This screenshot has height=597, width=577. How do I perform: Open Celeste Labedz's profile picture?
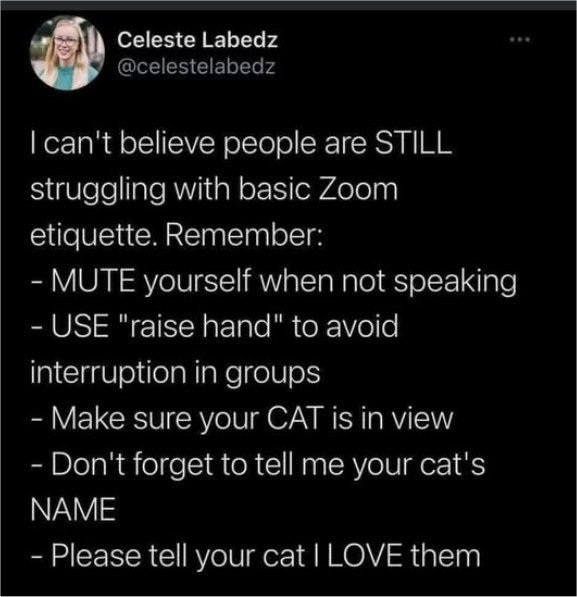point(67,53)
